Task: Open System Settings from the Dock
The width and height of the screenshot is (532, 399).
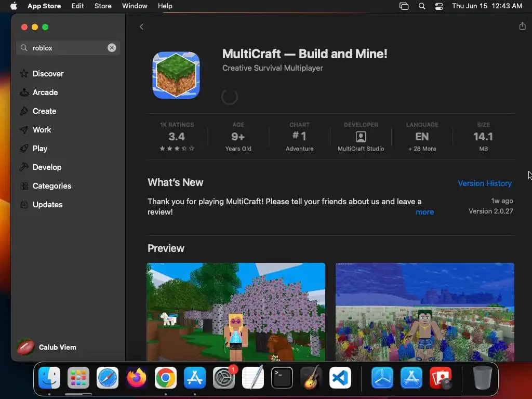Action: (224, 378)
